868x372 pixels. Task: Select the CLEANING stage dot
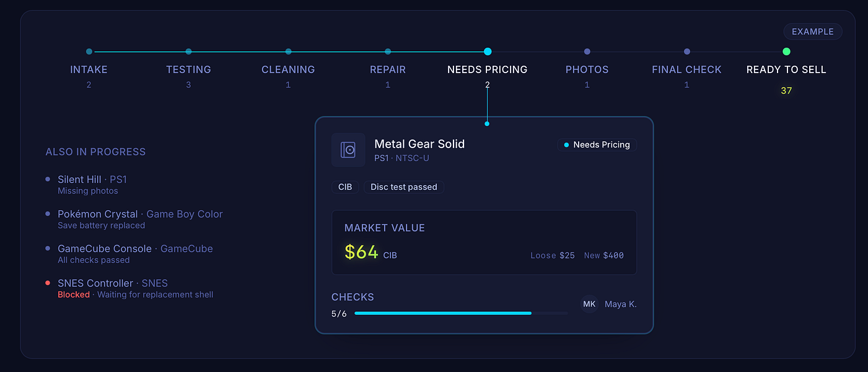pyautogui.click(x=288, y=51)
